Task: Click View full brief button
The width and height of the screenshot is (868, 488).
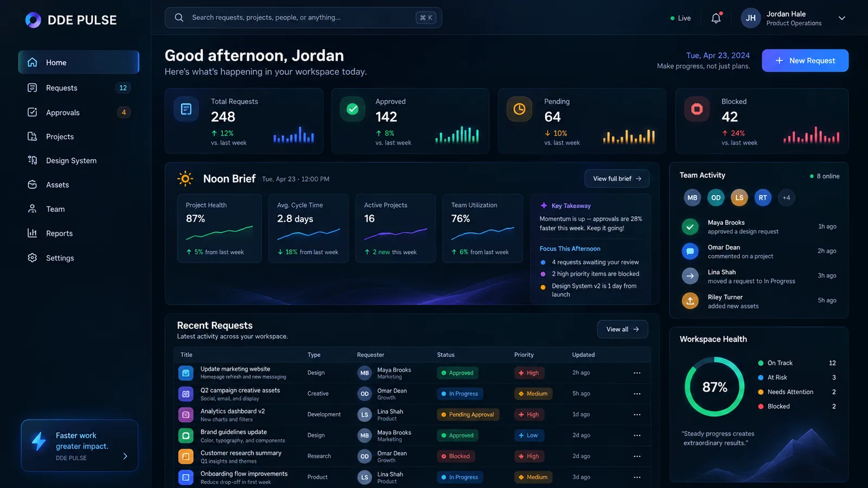Action: click(617, 178)
